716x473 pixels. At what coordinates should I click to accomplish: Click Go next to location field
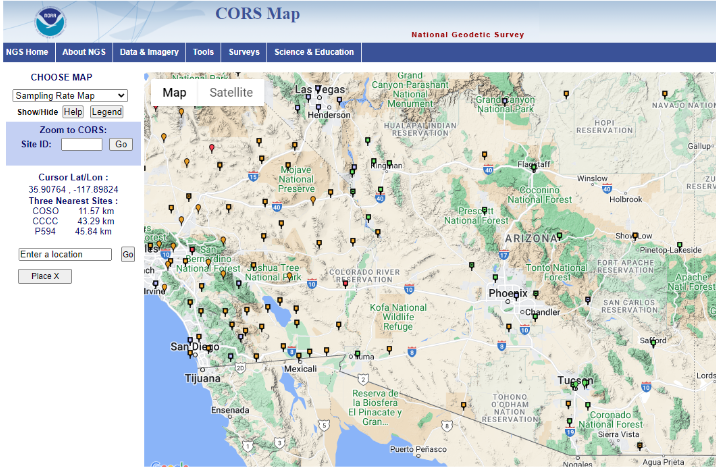[x=128, y=254]
